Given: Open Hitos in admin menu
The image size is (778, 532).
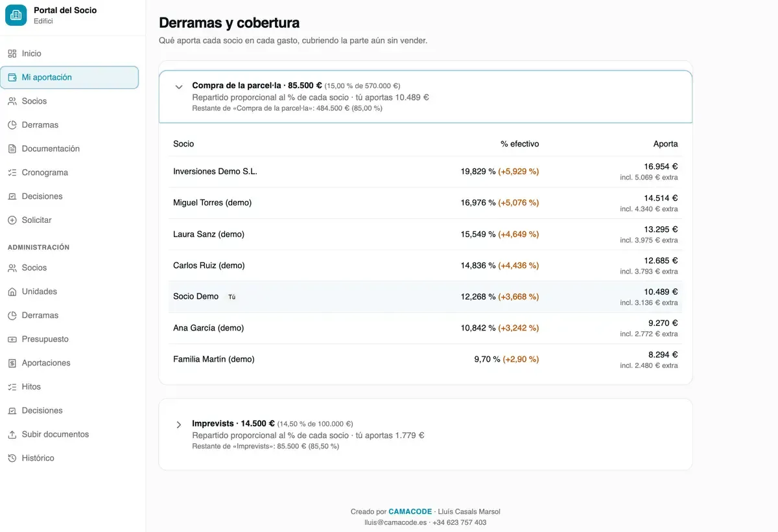Looking at the screenshot, I should [69, 387].
